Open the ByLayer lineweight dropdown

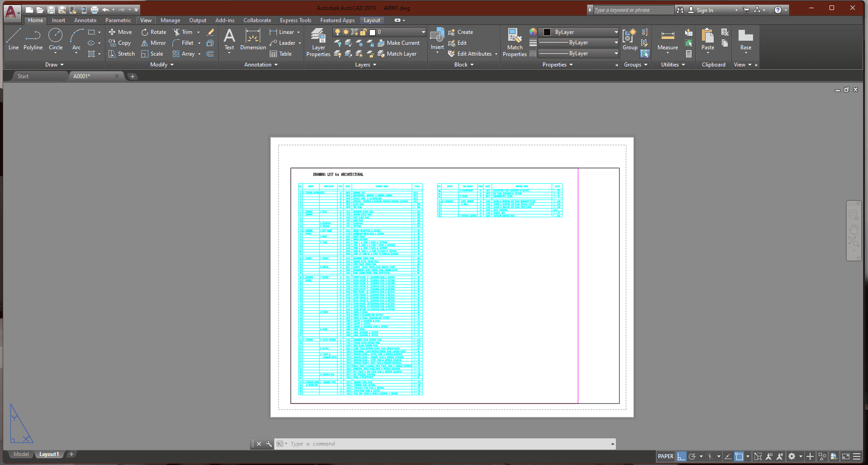(616, 43)
